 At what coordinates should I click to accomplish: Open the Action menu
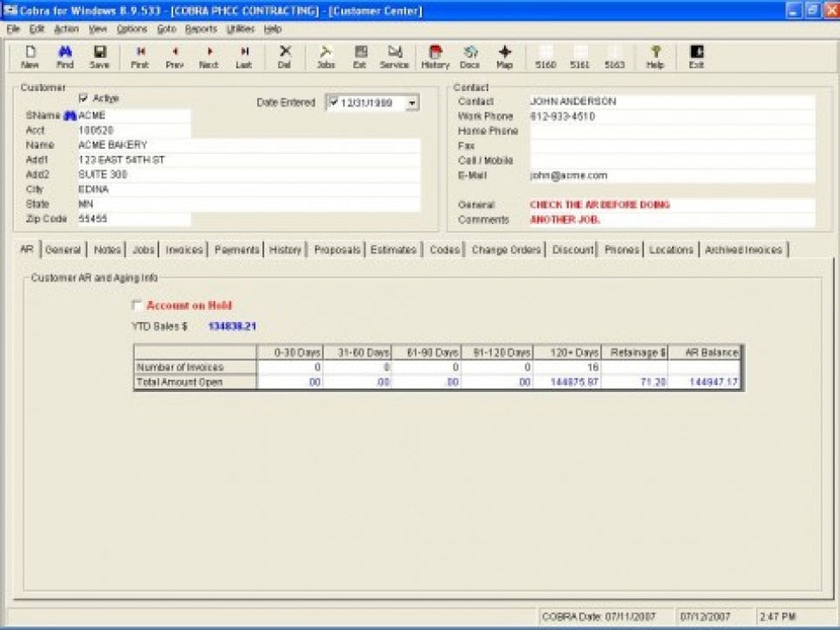(x=67, y=29)
